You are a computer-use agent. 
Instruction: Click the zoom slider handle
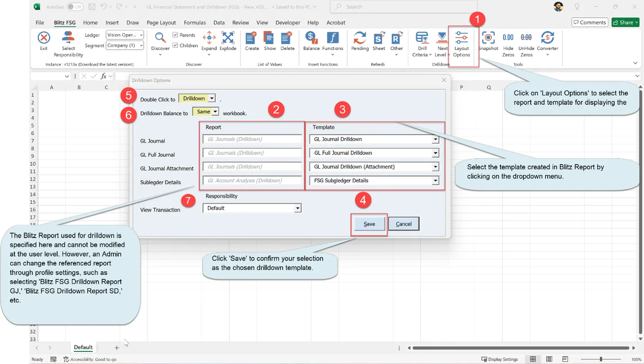pyautogui.click(x=601, y=359)
